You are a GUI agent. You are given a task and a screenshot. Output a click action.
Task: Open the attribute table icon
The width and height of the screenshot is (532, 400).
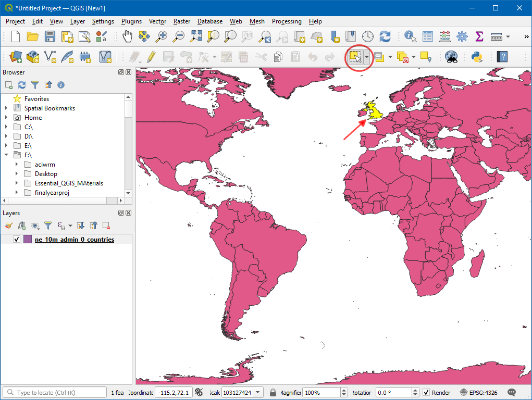[428, 36]
